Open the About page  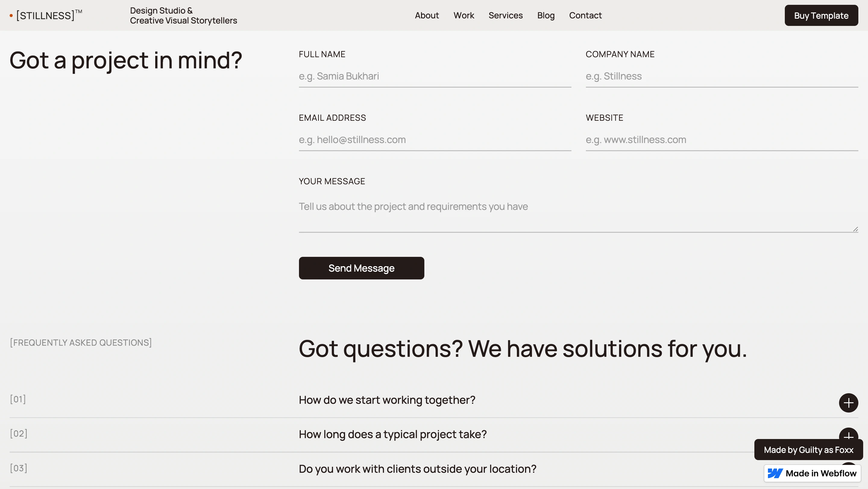pyautogui.click(x=426, y=15)
